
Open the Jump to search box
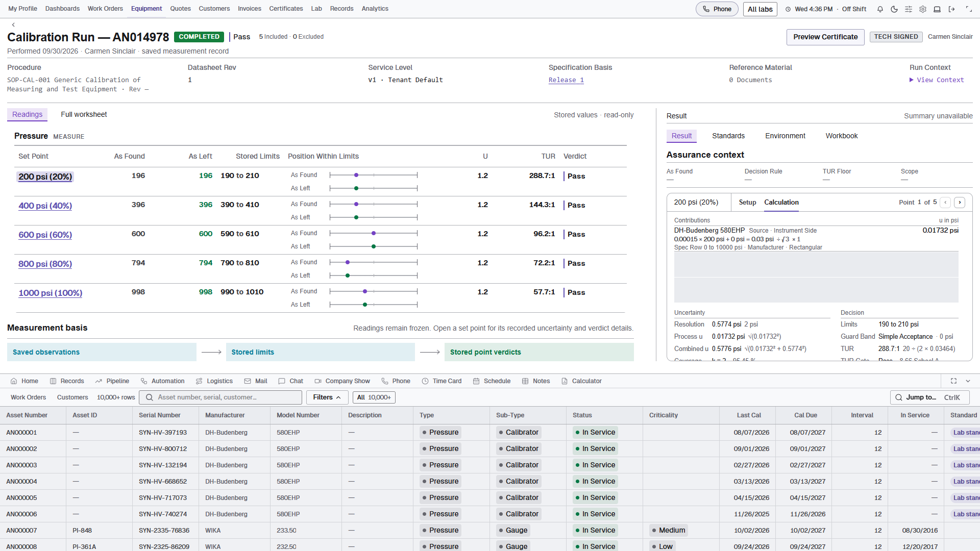(929, 397)
